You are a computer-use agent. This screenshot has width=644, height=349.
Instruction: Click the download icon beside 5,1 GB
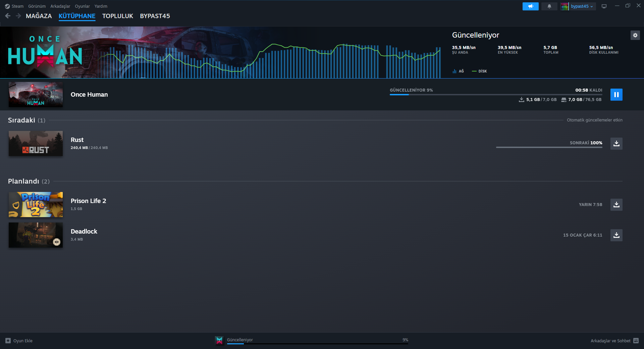pos(522,100)
